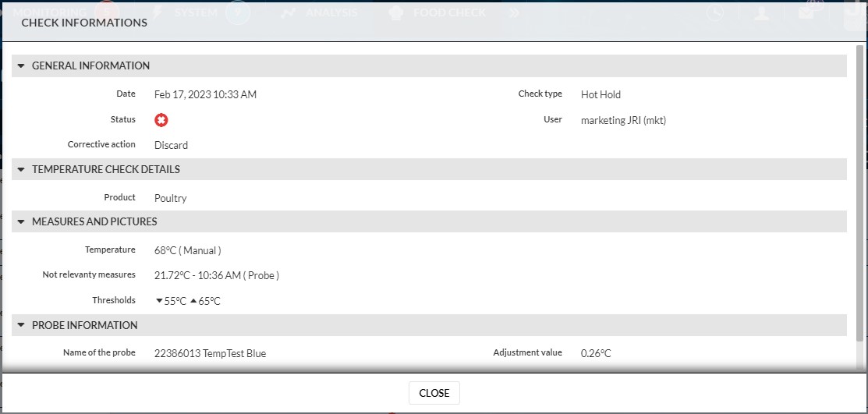Image resolution: width=868 pixels, height=414 pixels.
Task: Click the 21.72°C - 10:36 AM probe measure
Action: pos(217,275)
